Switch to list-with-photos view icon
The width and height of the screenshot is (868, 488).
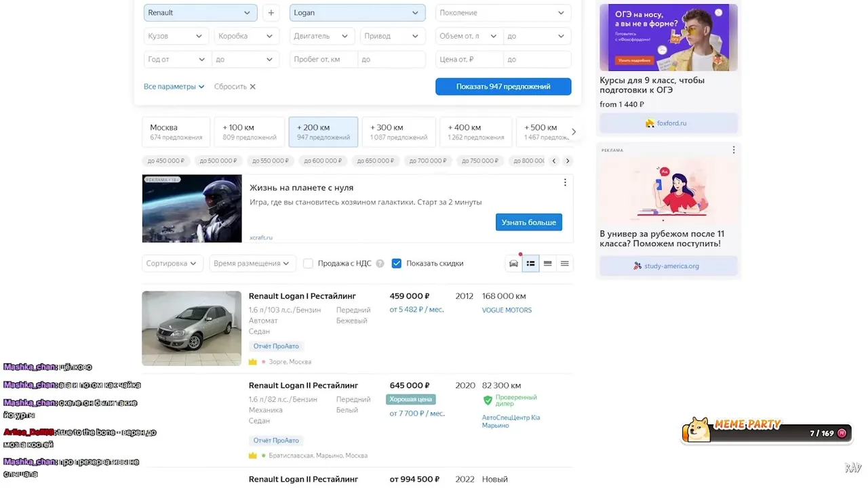point(531,264)
